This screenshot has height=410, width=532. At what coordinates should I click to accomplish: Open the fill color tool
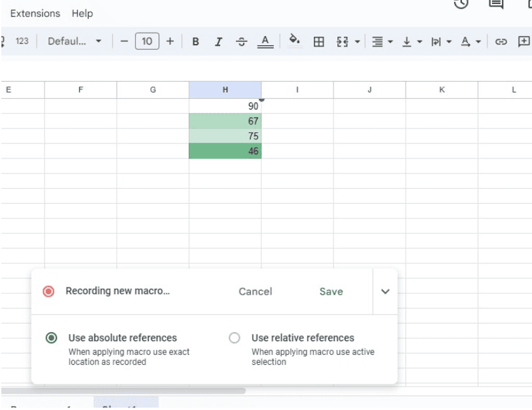coord(295,41)
